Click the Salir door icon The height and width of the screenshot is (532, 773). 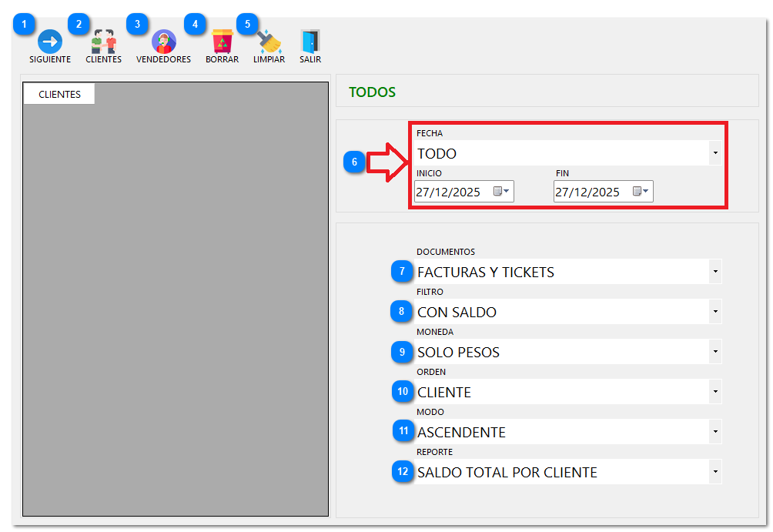tap(310, 42)
